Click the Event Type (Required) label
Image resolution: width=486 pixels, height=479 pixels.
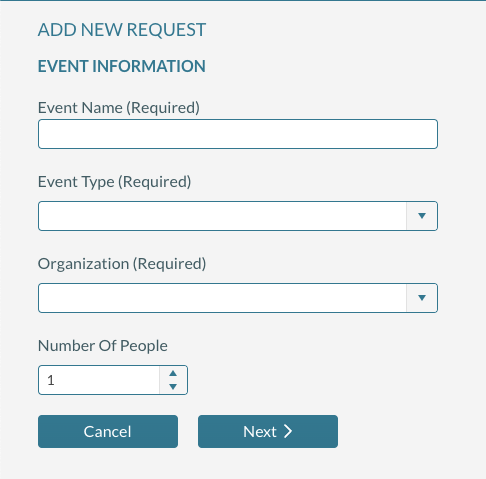coord(114,182)
